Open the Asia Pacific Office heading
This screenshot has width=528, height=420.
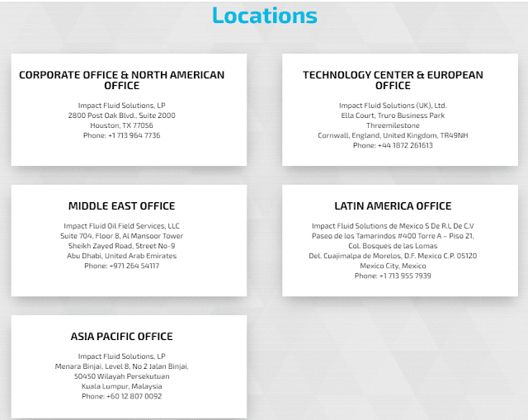pyautogui.click(x=121, y=336)
